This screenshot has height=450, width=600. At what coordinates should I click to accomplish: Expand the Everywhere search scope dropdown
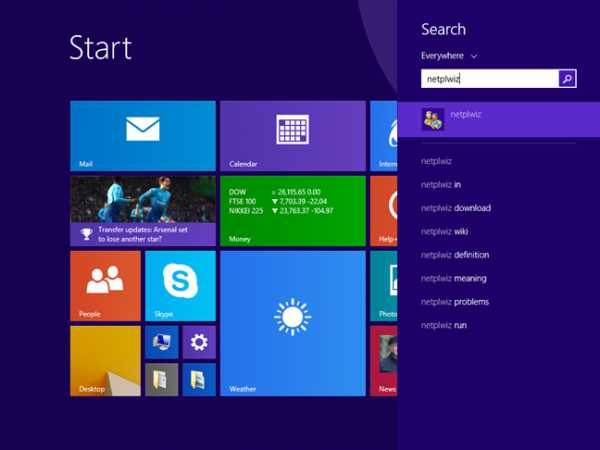click(x=449, y=56)
